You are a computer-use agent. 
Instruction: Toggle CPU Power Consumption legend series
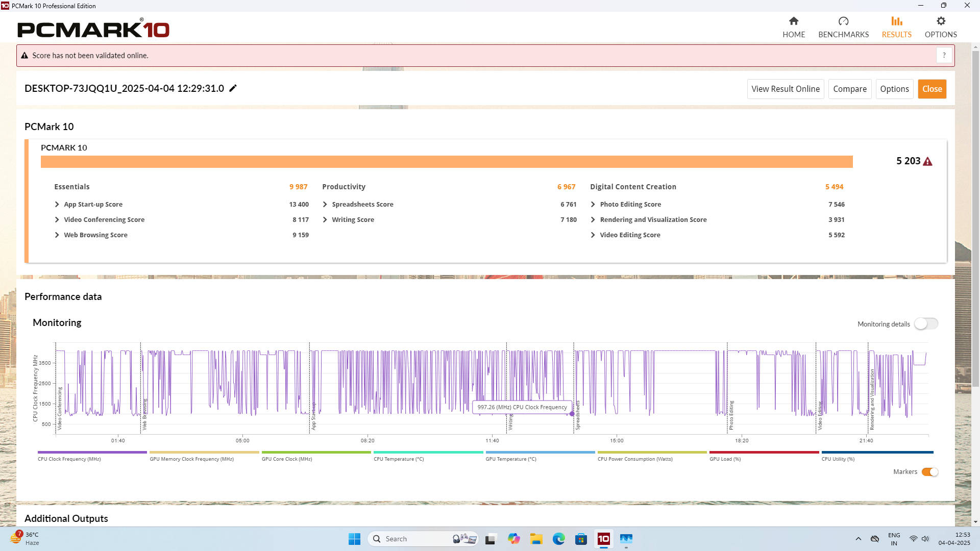tap(652, 456)
